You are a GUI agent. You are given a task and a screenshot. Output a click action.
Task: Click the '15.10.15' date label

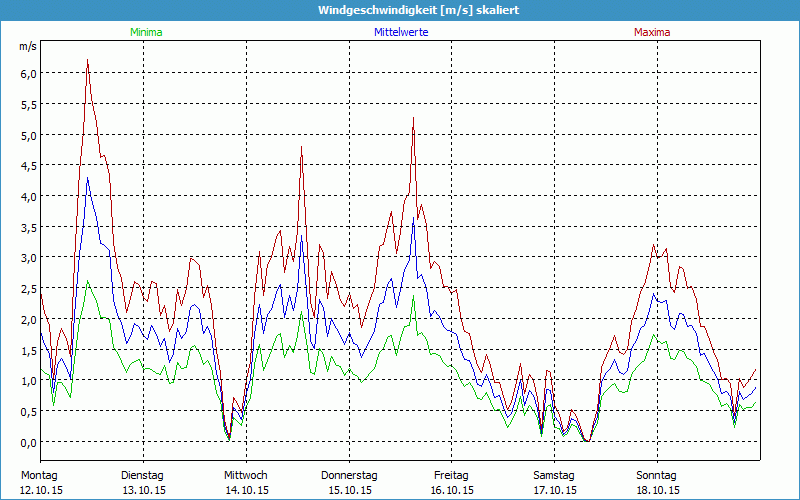350,490
